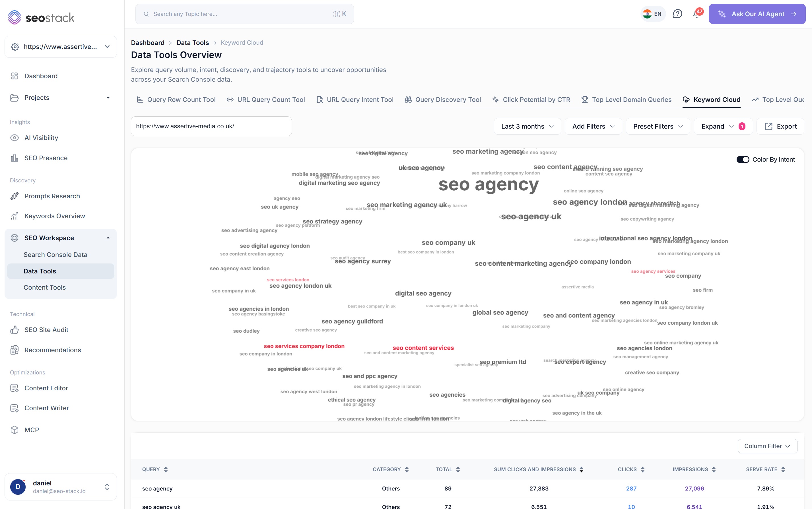
Task: Click the AI Visibility eye icon
Action: point(14,138)
